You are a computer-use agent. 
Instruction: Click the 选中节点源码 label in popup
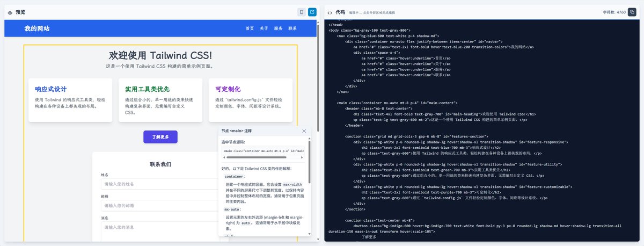coord(233,142)
